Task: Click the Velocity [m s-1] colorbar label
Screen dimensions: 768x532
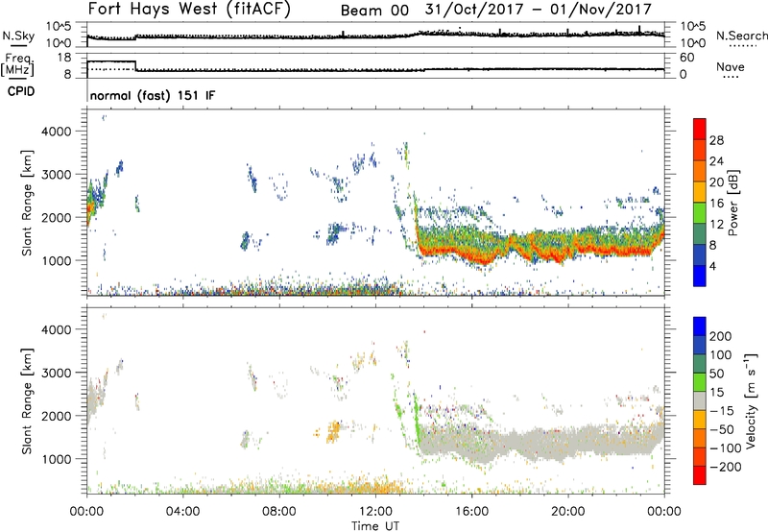Action: 751,400
